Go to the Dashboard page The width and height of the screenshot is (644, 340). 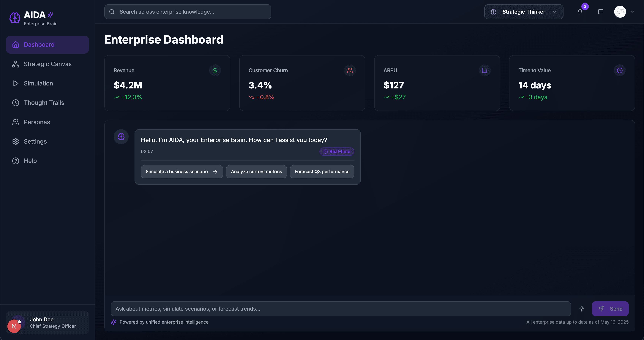48,45
